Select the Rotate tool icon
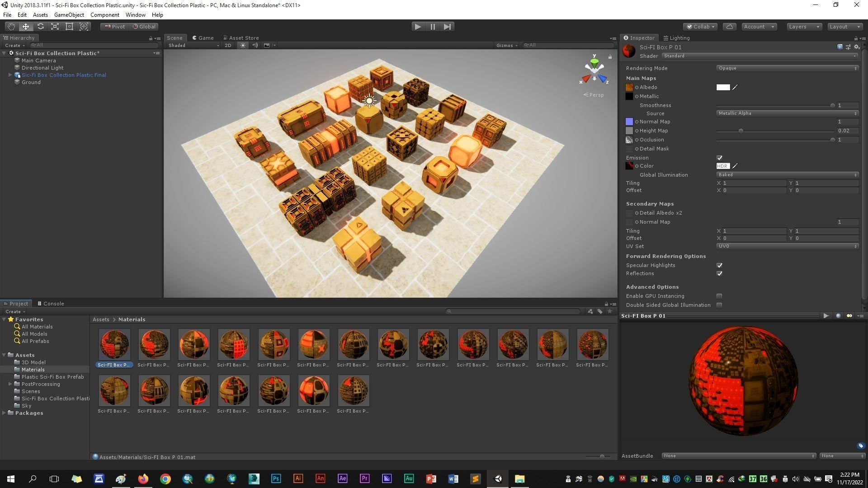Screen dimensions: 868x488 [40, 27]
